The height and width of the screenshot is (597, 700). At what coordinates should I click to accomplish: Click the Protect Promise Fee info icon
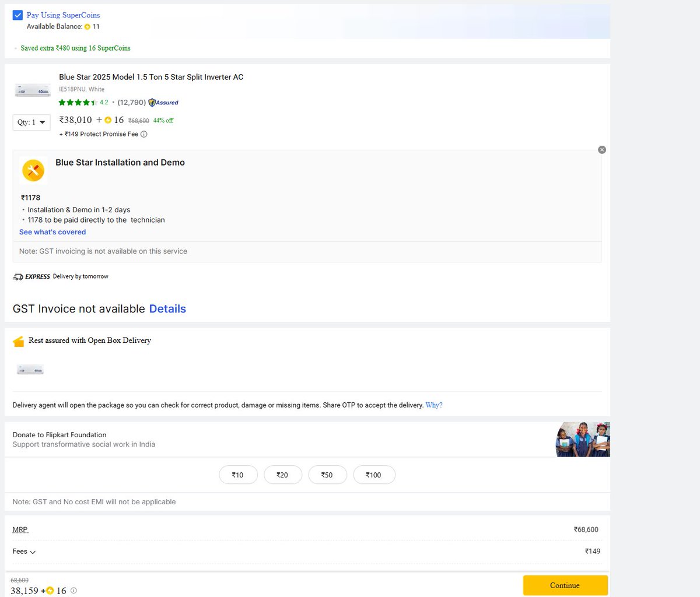pos(144,134)
